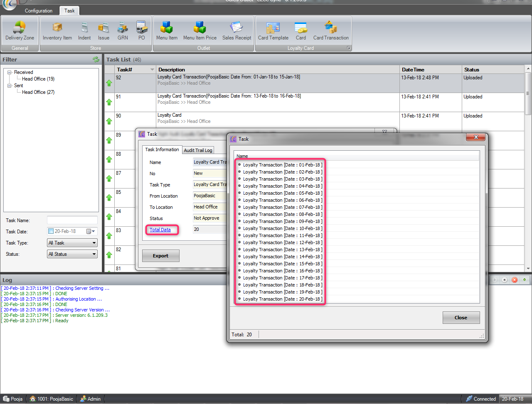532x404 pixels.
Task: Open the Configuration ribbon tab
Action: (39, 11)
